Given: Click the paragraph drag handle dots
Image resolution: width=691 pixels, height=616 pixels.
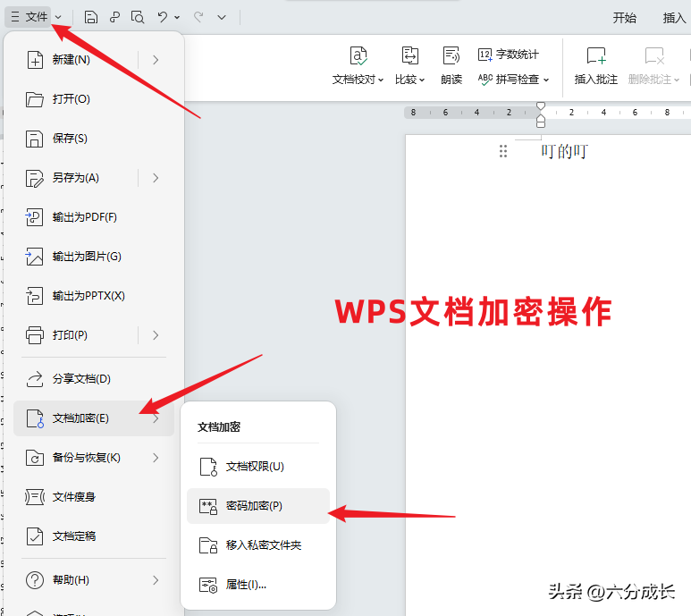Looking at the screenshot, I should tap(502, 151).
